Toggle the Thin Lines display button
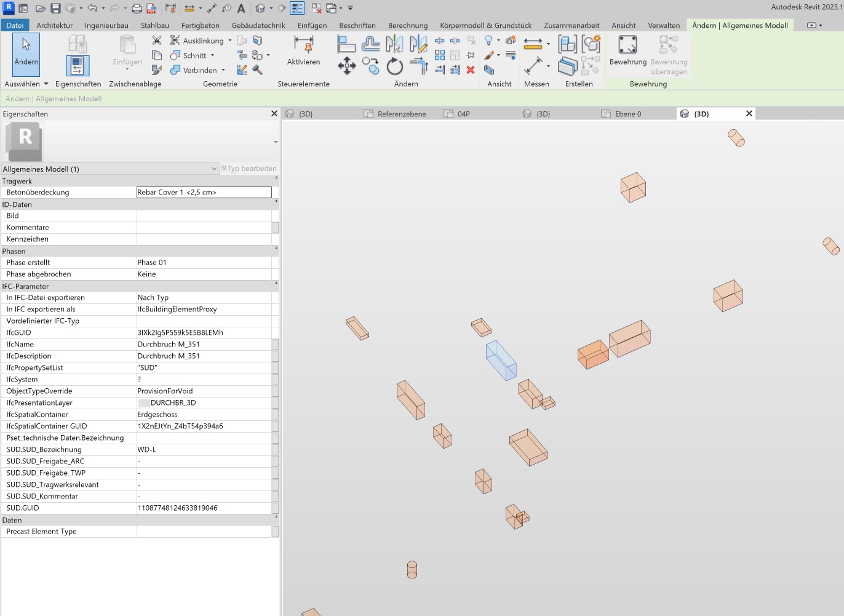 click(297, 9)
